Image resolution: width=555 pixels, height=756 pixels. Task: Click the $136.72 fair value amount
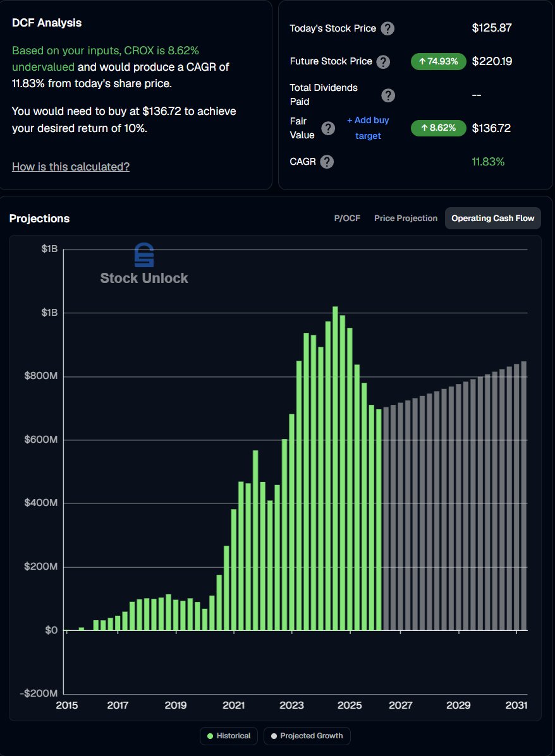click(491, 128)
